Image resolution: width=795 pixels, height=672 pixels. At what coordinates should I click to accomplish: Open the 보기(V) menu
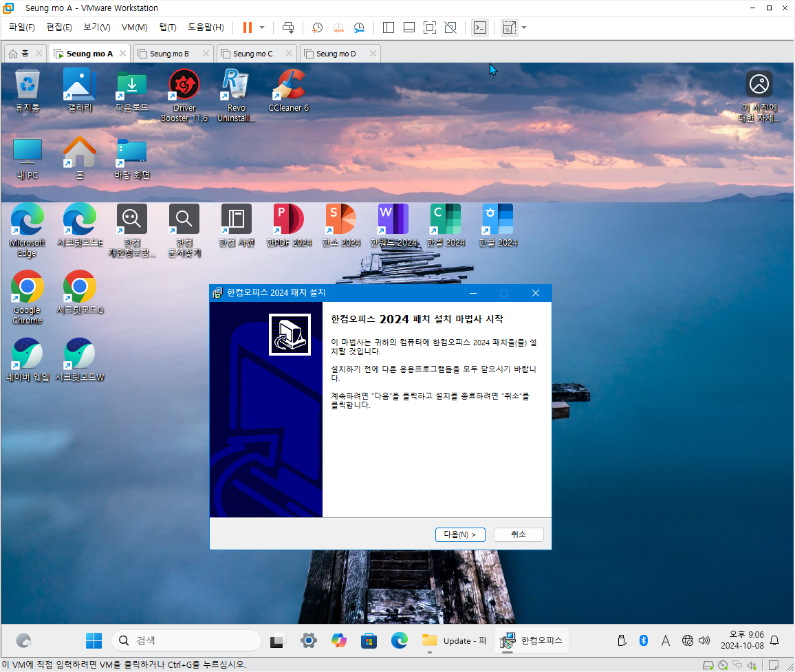tap(97, 28)
